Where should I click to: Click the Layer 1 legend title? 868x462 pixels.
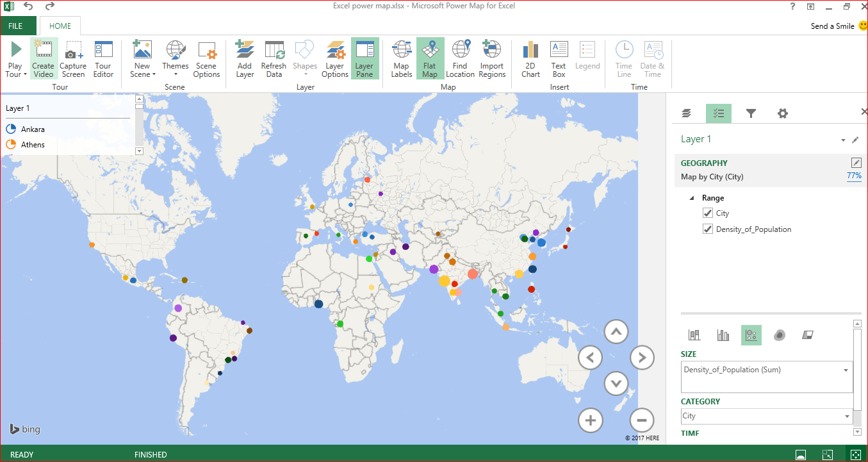coord(18,108)
